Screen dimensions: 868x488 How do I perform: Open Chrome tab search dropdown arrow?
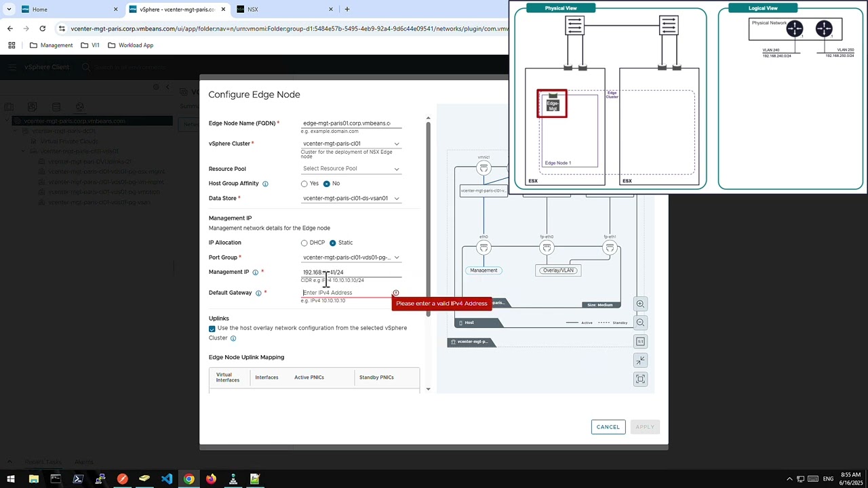[9, 9]
